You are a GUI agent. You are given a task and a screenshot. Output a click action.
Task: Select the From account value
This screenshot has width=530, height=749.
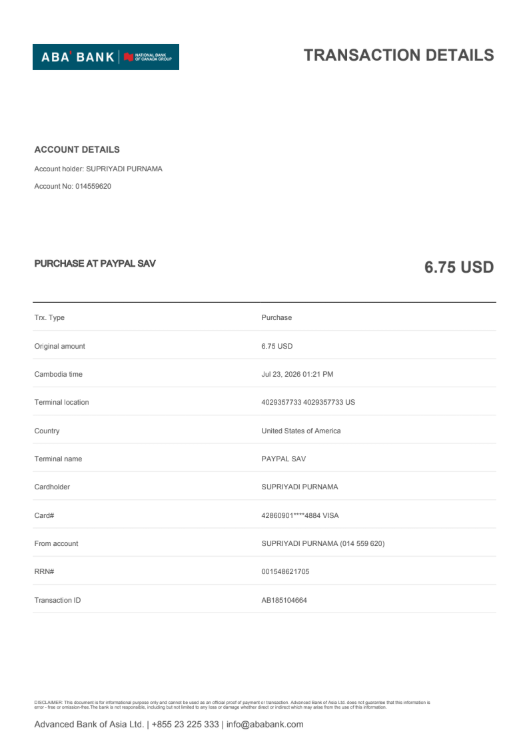[323, 544]
